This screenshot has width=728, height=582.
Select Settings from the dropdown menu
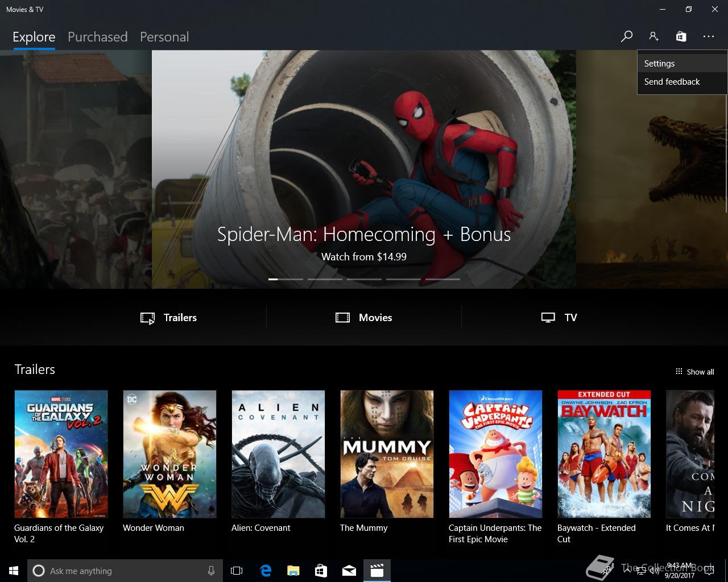coord(682,64)
